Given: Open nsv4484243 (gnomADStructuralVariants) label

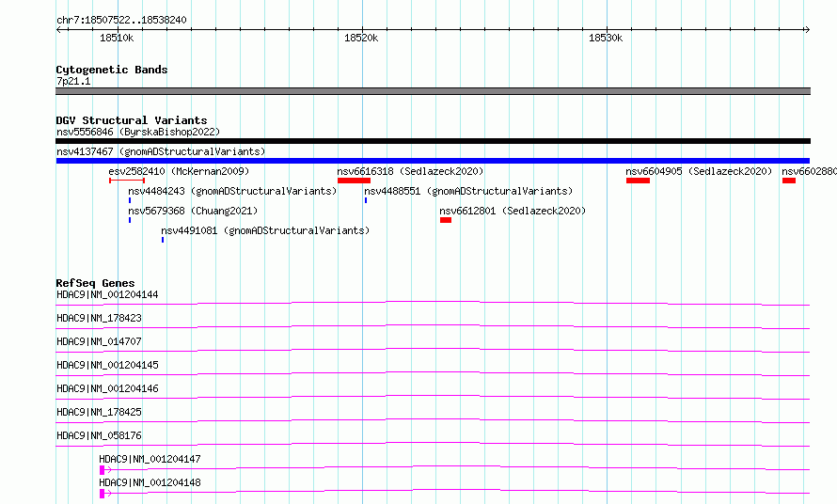Looking at the screenshot, I should point(232,191).
